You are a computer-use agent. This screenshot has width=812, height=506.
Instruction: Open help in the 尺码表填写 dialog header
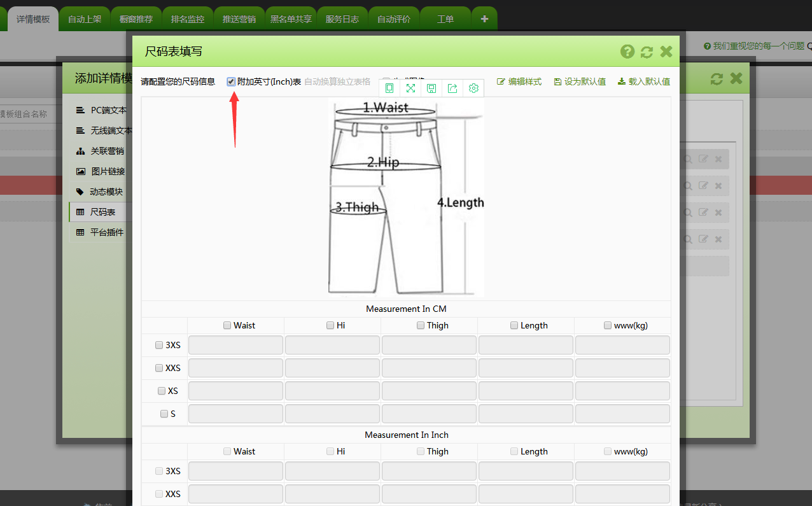pyautogui.click(x=627, y=52)
